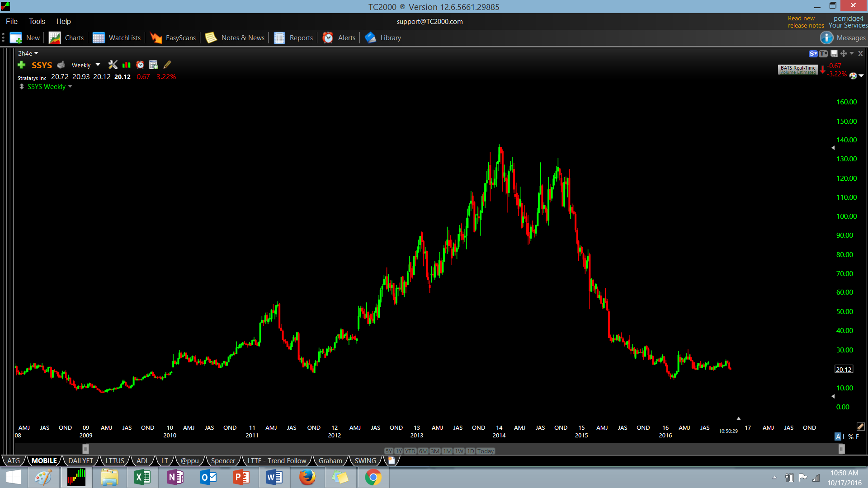Open Outlook from the taskbar
Screen dimensions: 868x488
tap(208, 477)
